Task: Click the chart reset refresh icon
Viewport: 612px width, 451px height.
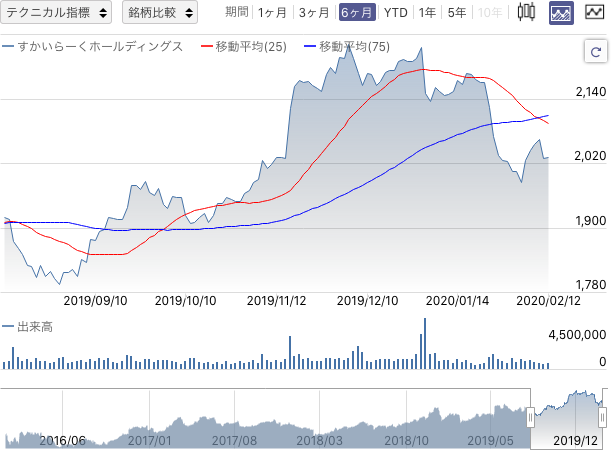Action: point(596,51)
